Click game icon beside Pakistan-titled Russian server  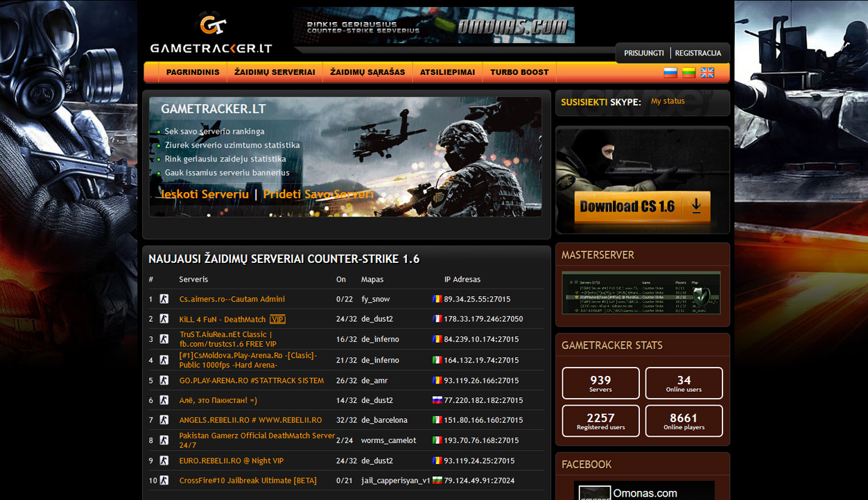164,400
